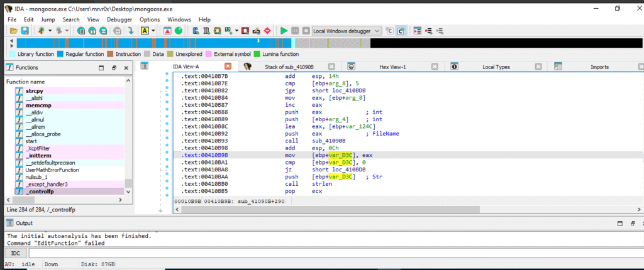
Task: Float the Functions panel window
Action: (x=114, y=68)
